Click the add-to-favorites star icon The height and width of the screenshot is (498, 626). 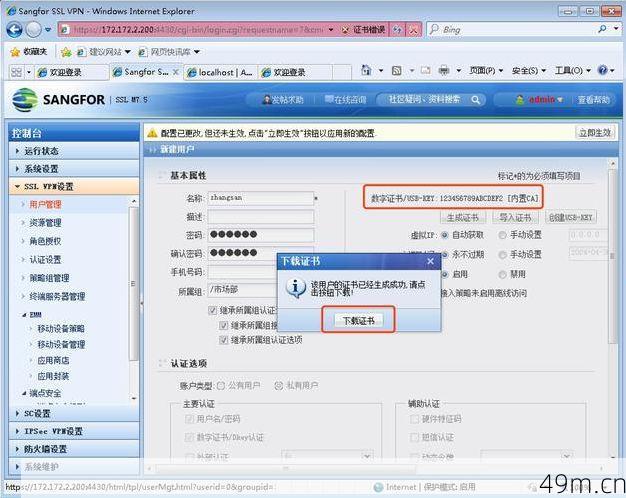[x=66, y=52]
